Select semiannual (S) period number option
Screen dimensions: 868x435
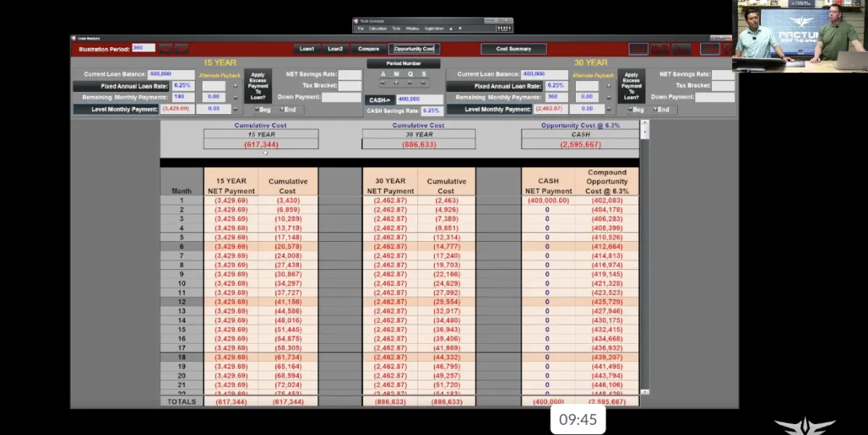coord(423,82)
